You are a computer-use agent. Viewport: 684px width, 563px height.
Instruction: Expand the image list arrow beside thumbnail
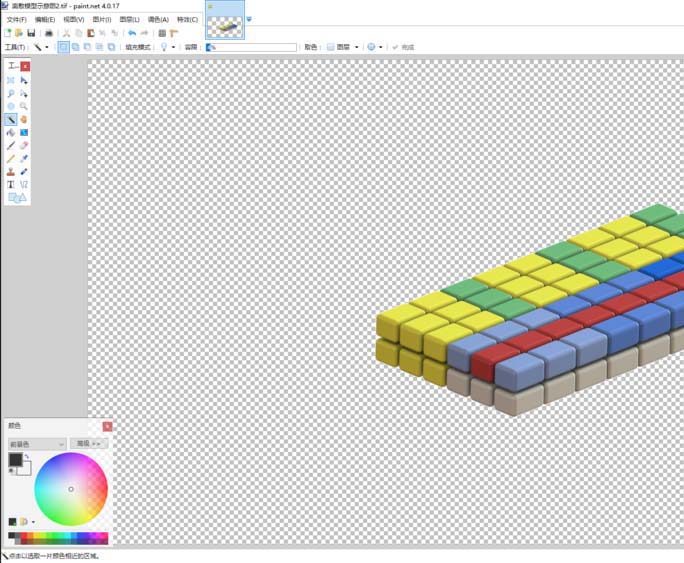tap(249, 19)
